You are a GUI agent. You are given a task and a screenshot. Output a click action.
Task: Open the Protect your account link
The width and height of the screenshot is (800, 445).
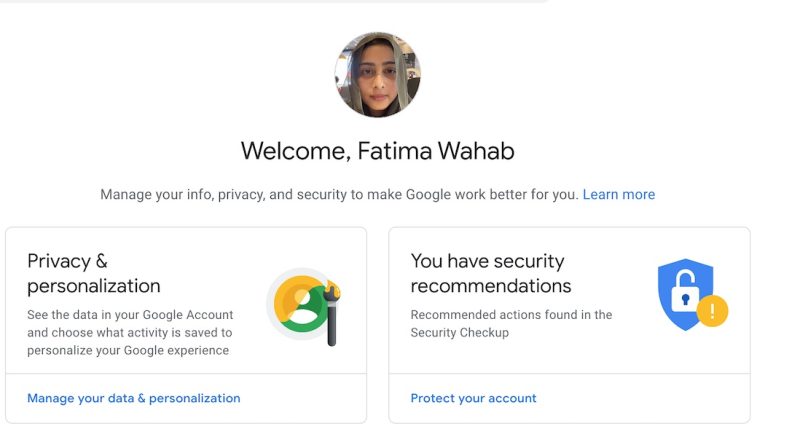point(473,398)
